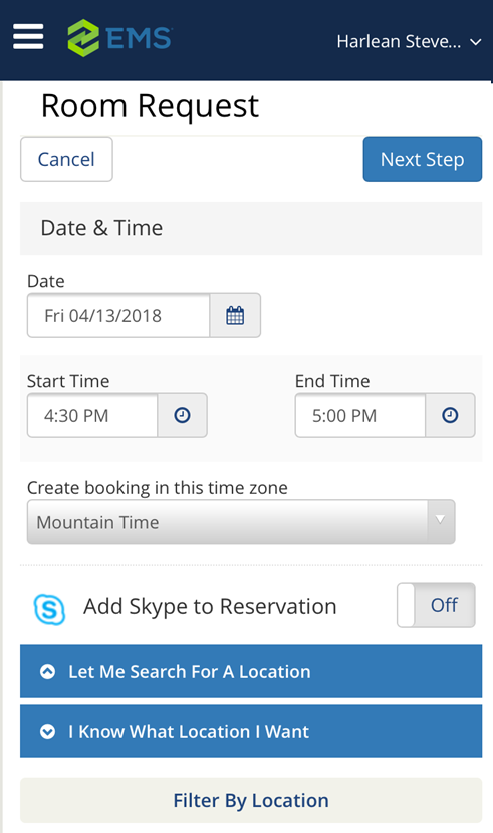The height and width of the screenshot is (833, 493).
Task: Expand I Know What Location I Want
Action: (251, 731)
